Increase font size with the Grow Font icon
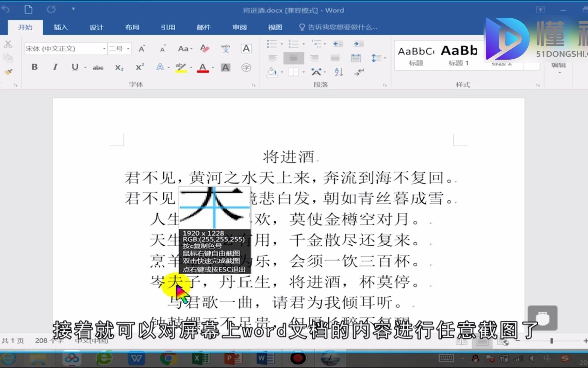This screenshot has width=588, height=368. tap(142, 49)
